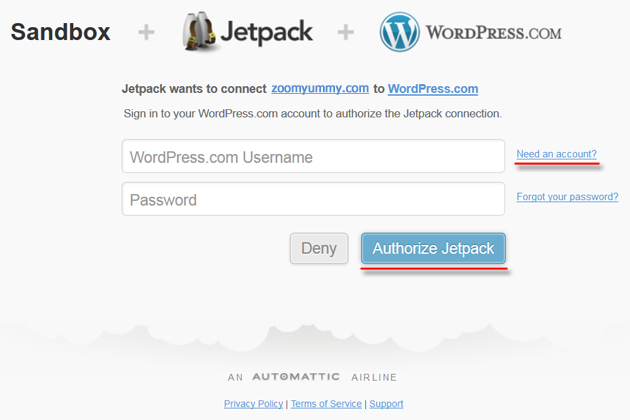Click the WordPress W circle logo
The image size is (630, 420).
click(x=399, y=32)
